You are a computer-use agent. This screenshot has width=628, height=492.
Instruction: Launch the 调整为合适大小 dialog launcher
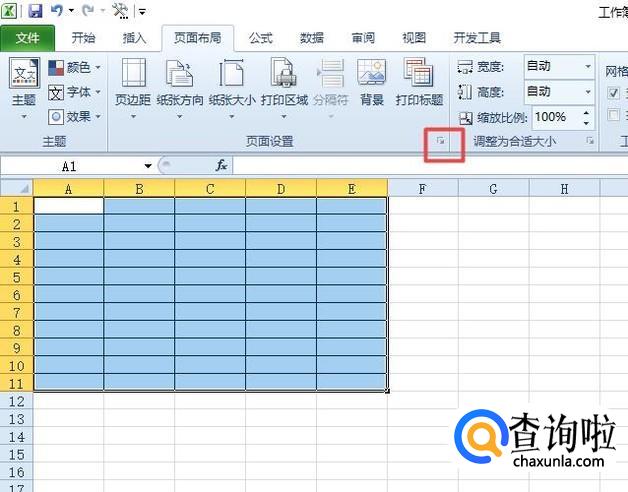[x=590, y=140]
